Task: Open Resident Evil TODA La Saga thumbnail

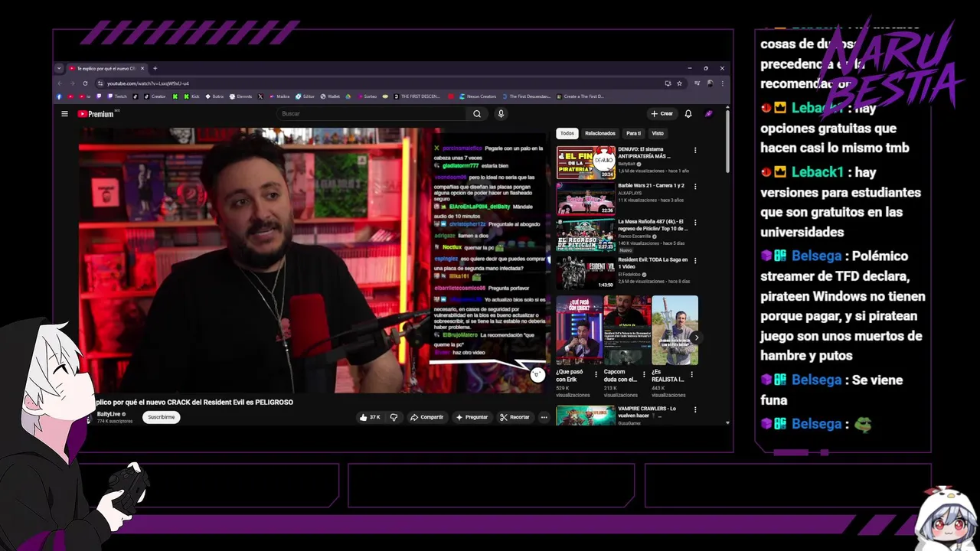Action: 586,272
